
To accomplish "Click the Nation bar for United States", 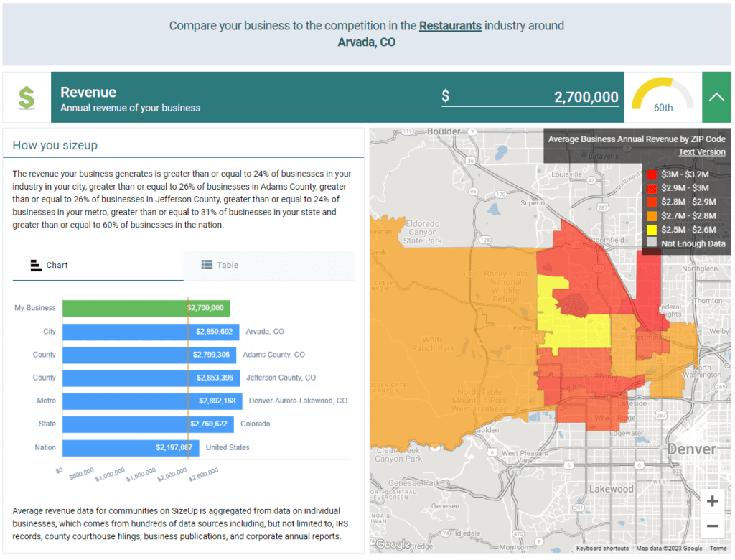I will (x=131, y=448).
